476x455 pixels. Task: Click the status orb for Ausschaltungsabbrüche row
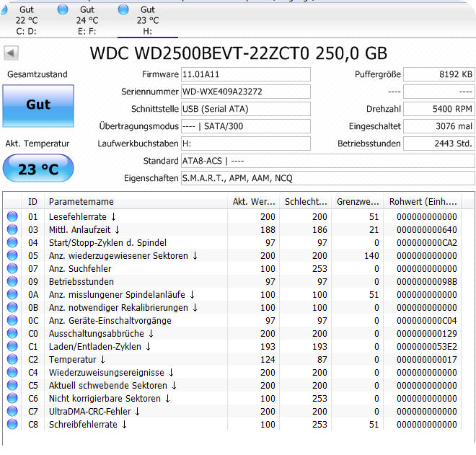point(12,333)
